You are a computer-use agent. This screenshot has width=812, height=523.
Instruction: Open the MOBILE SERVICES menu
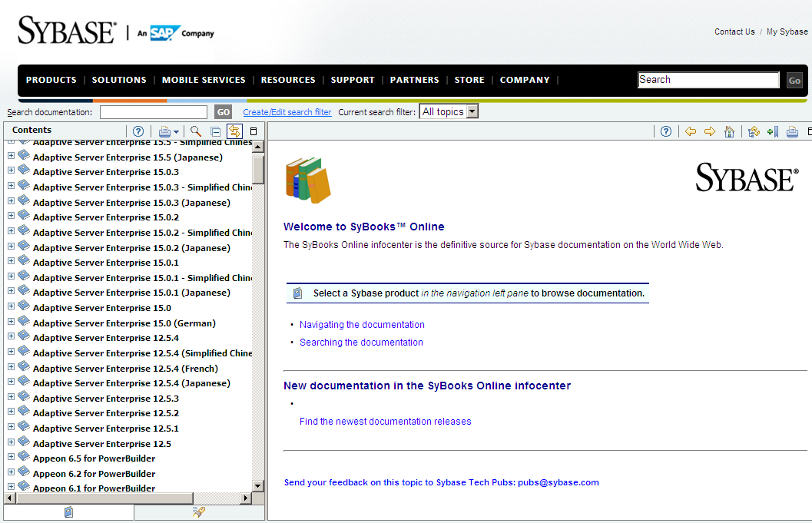[204, 80]
